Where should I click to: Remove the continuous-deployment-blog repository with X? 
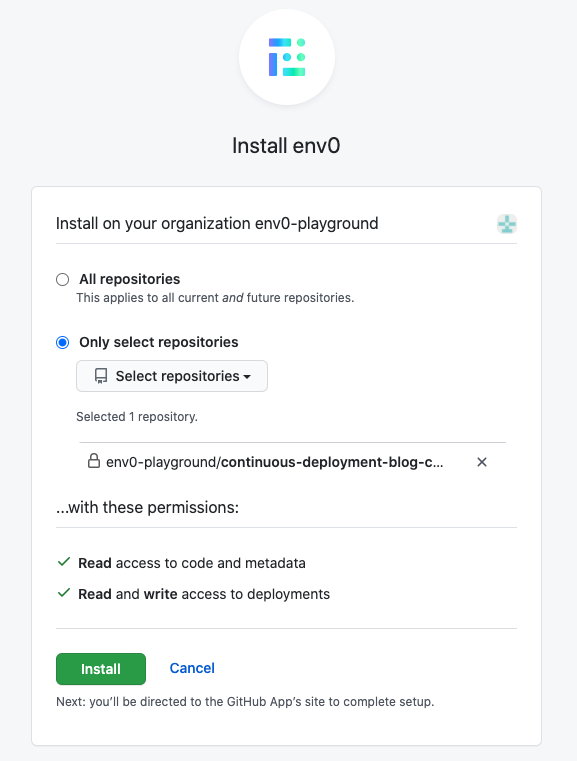(x=482, y=462)
